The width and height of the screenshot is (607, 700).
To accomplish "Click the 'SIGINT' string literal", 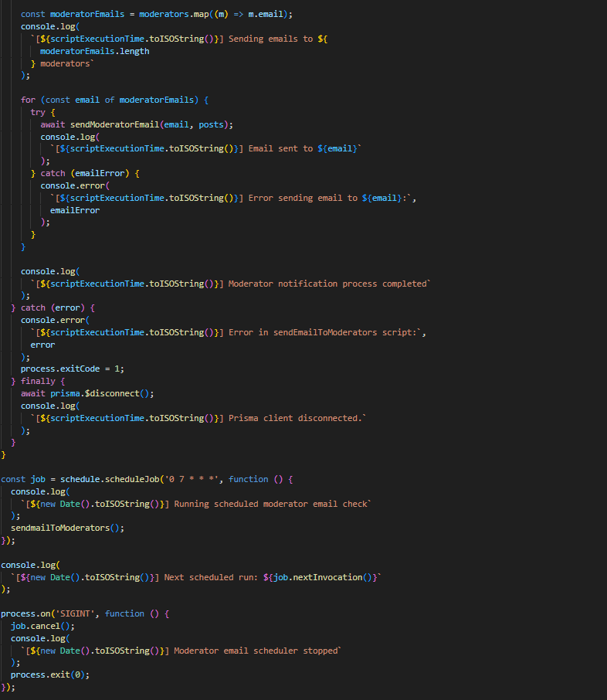I will tap(76, 613).
